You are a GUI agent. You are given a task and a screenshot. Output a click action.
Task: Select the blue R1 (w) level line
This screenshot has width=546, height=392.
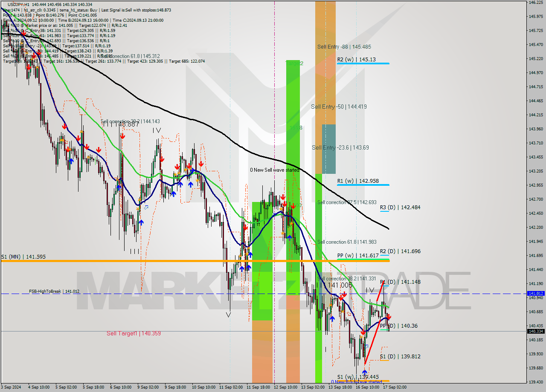tap(363, 185)
